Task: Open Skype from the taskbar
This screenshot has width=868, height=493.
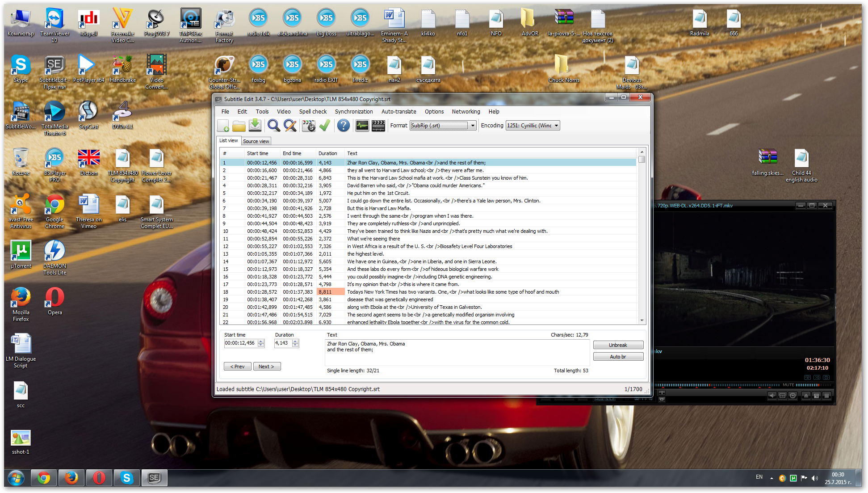Action: 126,478
